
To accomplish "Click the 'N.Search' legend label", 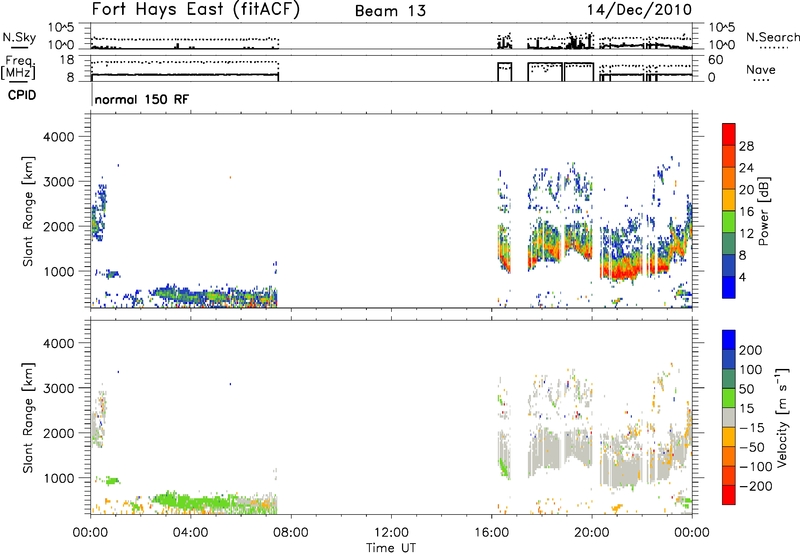I will tap(772, 37).
